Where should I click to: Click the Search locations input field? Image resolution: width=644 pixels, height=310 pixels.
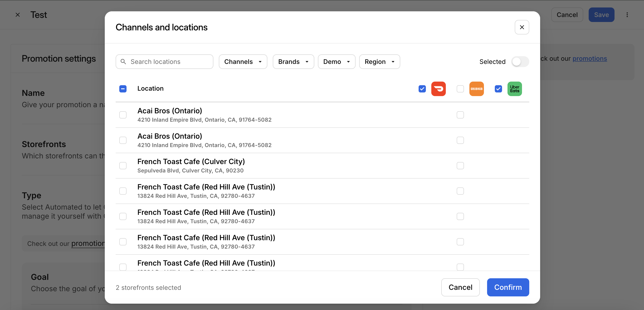164,61
